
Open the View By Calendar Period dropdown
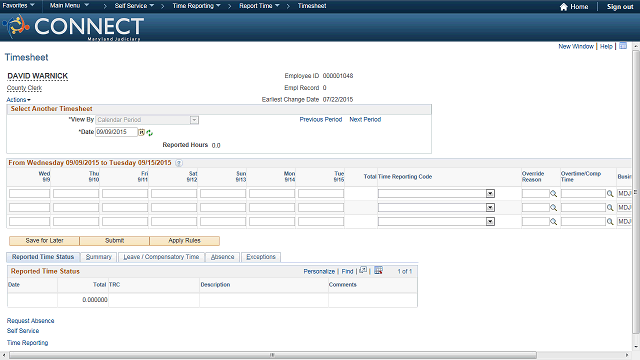coord(147,120)
